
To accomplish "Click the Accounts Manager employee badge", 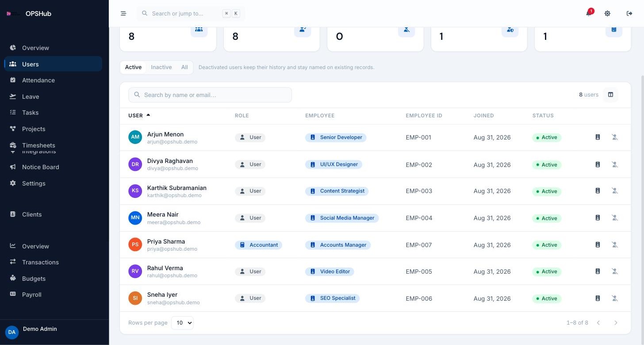I will (x=338, y=245).
